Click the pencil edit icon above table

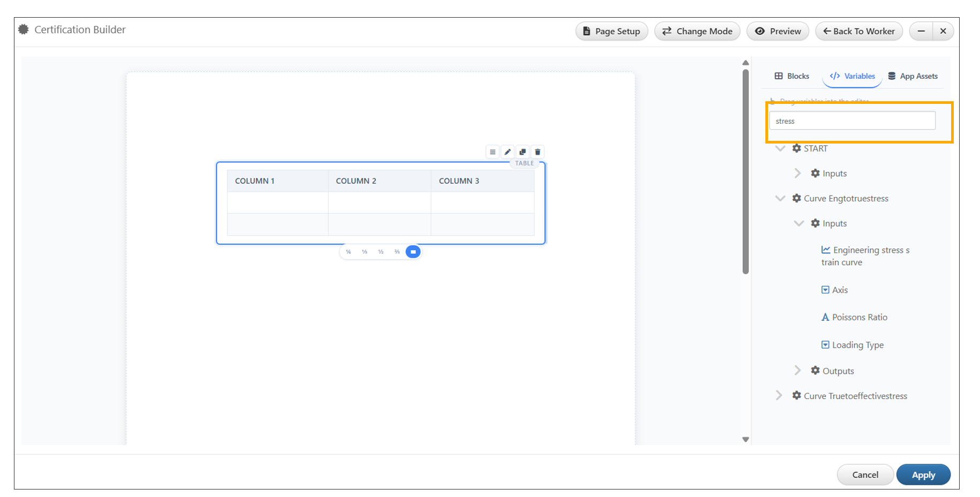click(x=507, y=152)
